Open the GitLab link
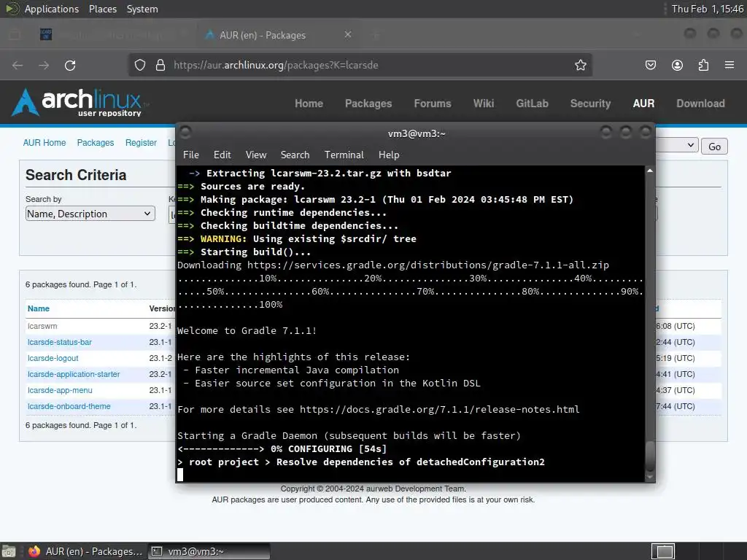The width and height of the screenshot is (747, 560). point(532,104)
